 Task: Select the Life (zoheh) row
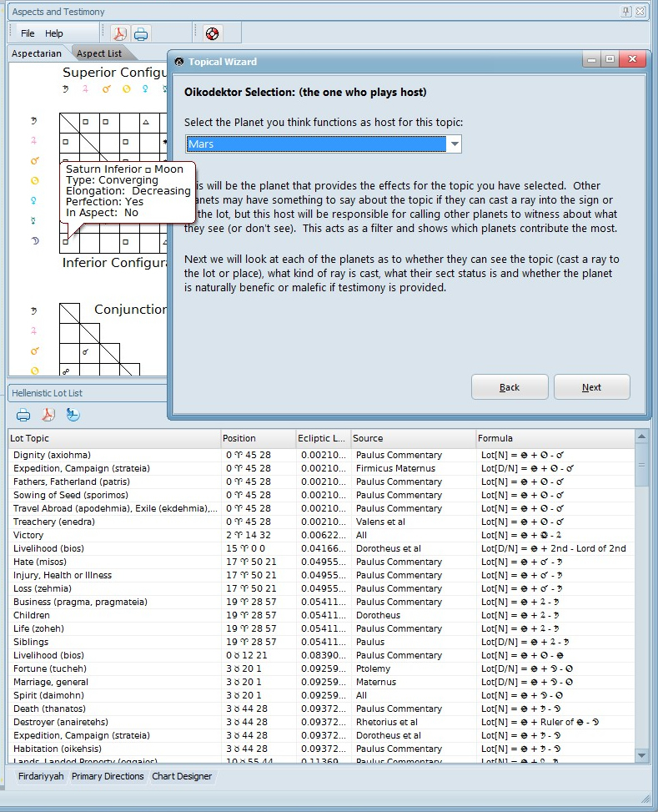point(321,628)
